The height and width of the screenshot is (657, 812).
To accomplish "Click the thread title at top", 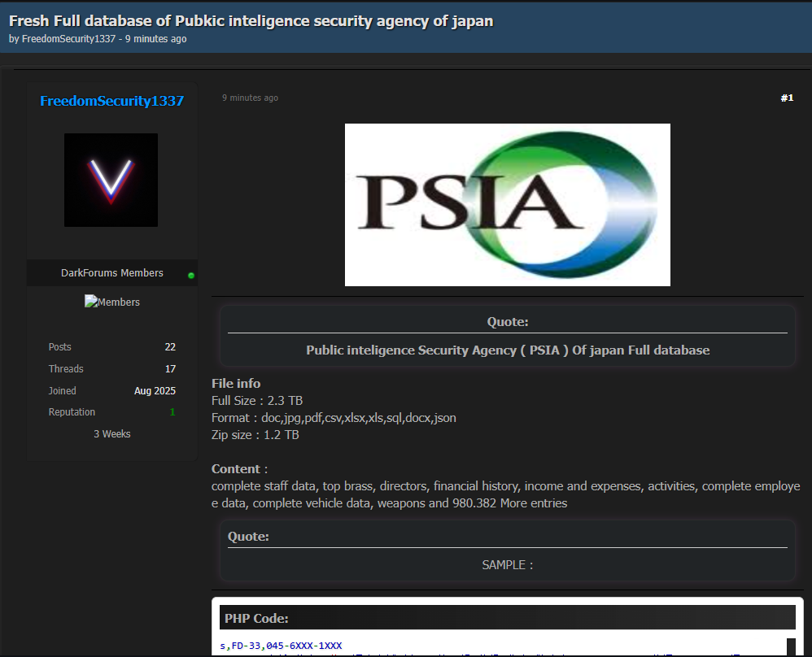I will [251, 20].
